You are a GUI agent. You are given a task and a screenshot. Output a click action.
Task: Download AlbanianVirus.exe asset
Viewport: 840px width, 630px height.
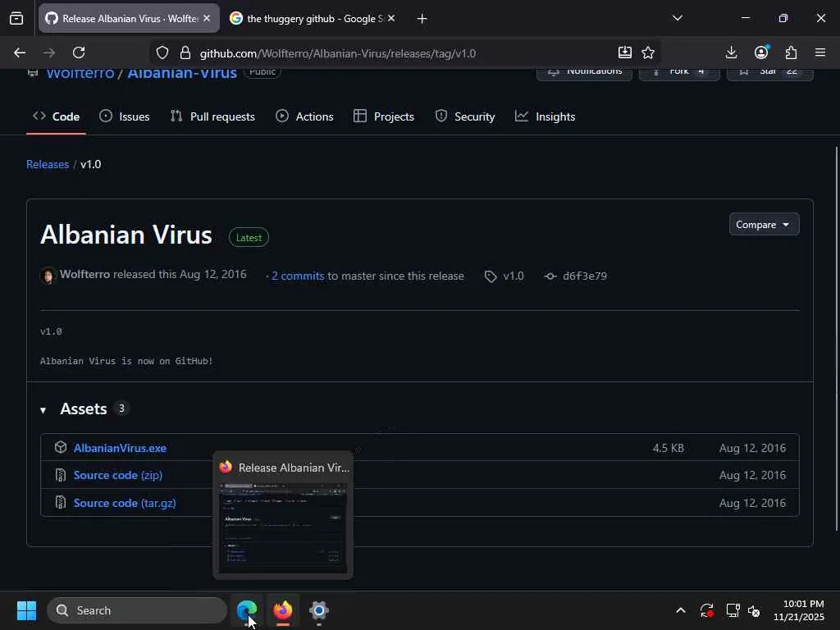120,448
